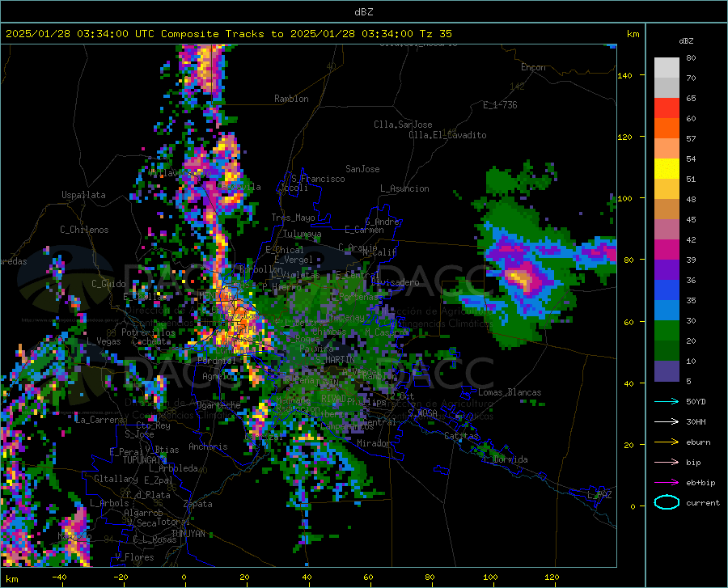Pick the mauve 42–45 dBZ swatch
This screenshot has width=728, height=588.
[667, 230]
